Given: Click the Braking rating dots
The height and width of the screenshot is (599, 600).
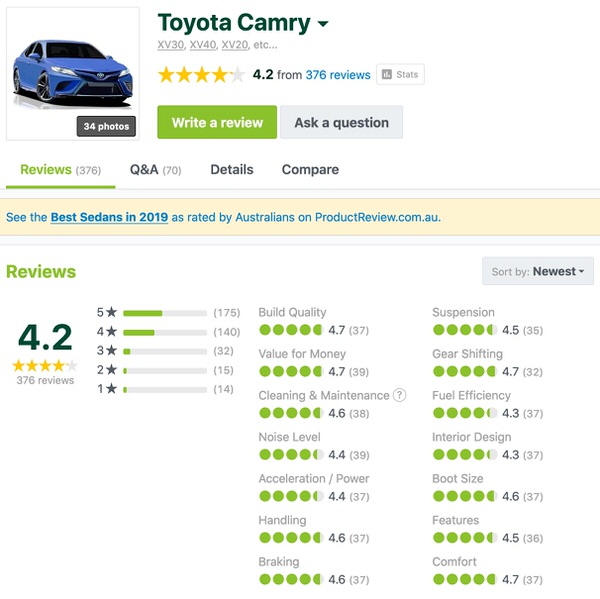Looking at the screenshot, I should coord(291,579).
